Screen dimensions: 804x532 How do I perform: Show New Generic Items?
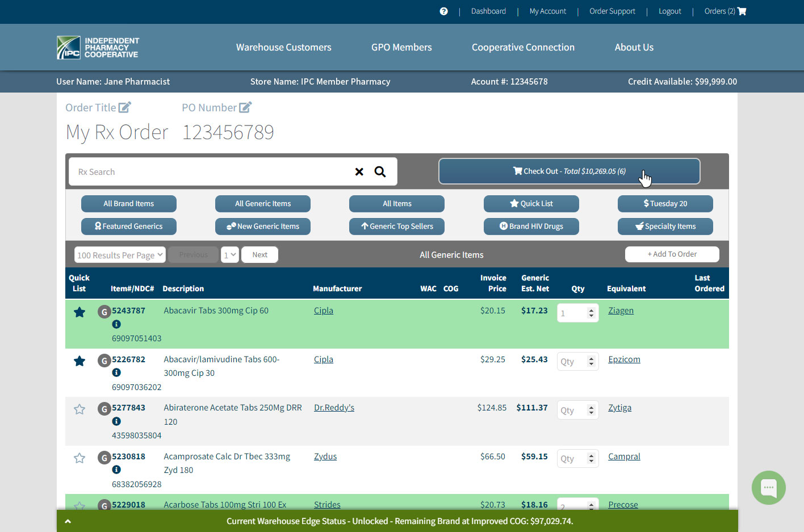pyautogui.click(x=263, y=226)
